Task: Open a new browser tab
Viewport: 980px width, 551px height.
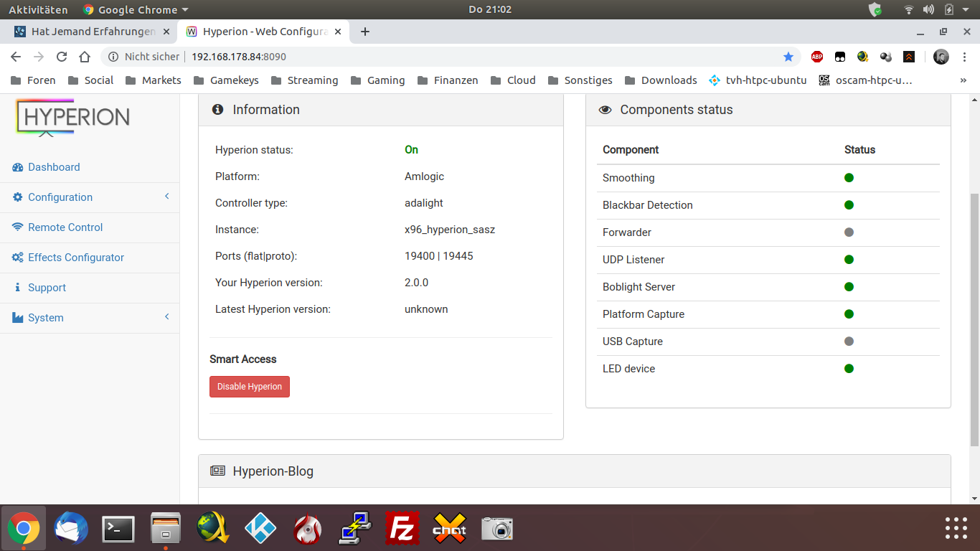Action: coord(365,32)
